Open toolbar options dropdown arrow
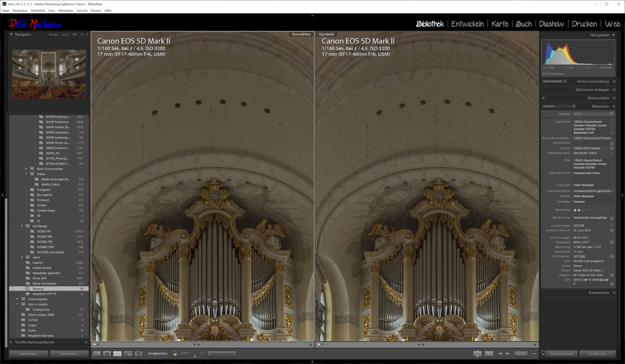 click(534, 354)
